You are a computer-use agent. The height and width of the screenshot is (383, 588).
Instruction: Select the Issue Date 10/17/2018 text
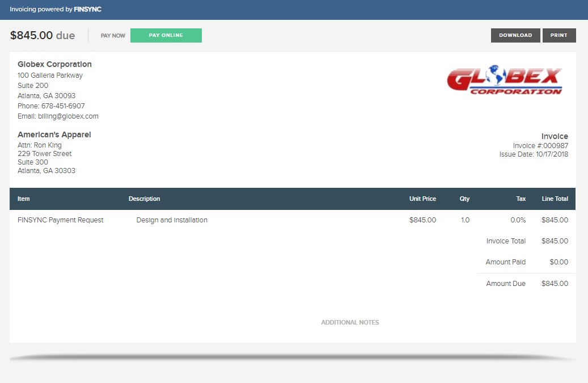[534, 154]
